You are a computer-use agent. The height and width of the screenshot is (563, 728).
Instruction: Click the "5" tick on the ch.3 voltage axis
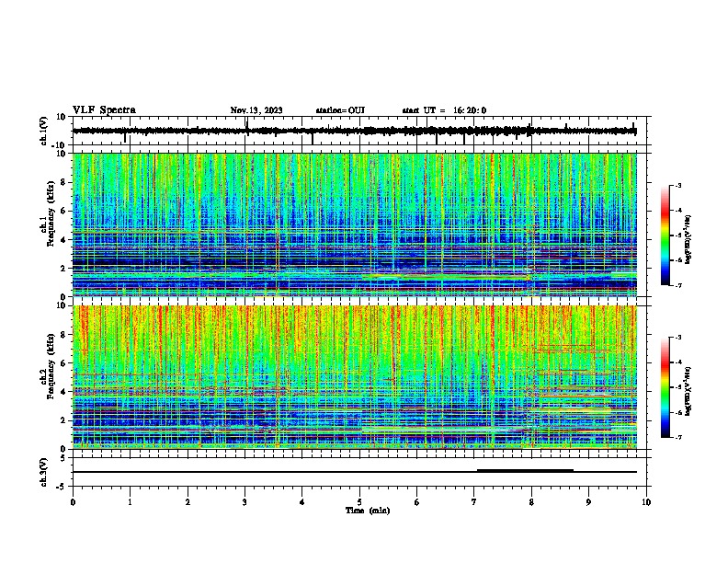(63, 458)
